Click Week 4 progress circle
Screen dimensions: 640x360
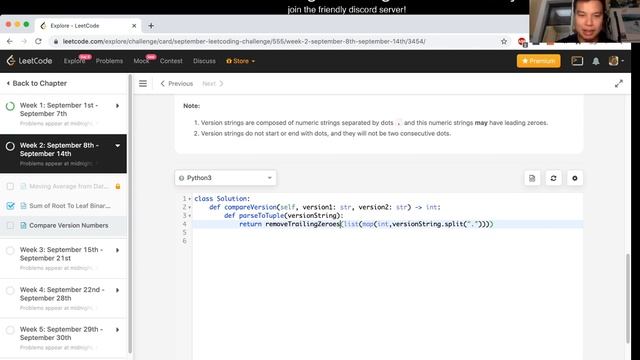coord(10,291)
